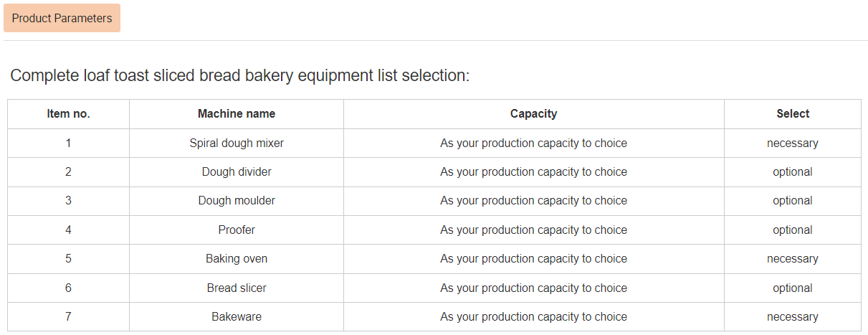Select the 'Baking oven' cell

pyautogui.click(x=237, y=259)
